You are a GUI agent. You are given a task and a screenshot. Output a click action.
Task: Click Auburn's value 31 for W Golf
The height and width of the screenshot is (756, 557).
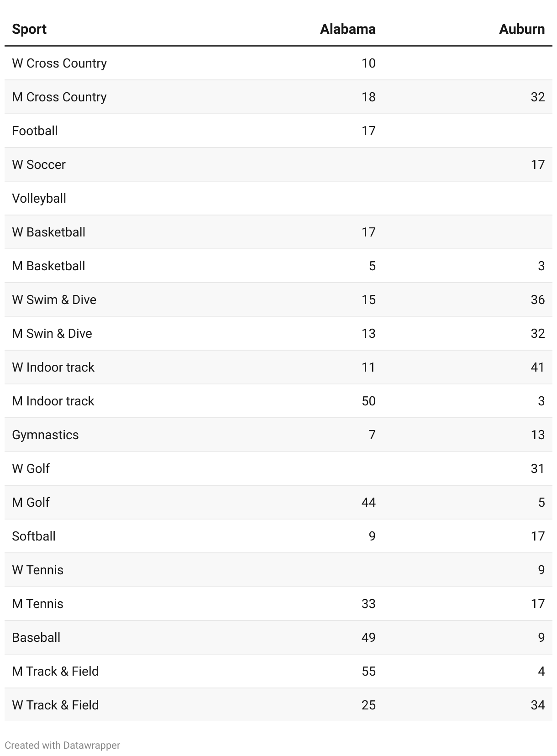(537, 468)
